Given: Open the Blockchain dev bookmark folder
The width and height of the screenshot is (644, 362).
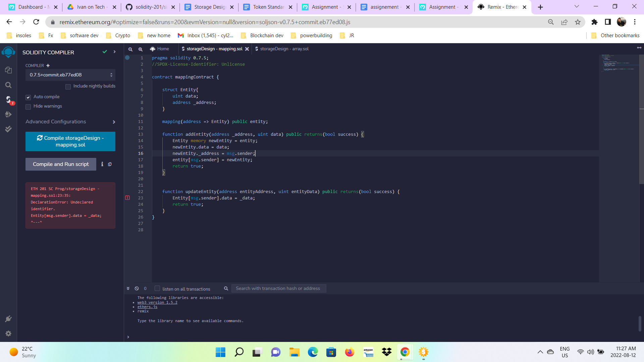Looking at the screenshot, I should coord(262,36).
